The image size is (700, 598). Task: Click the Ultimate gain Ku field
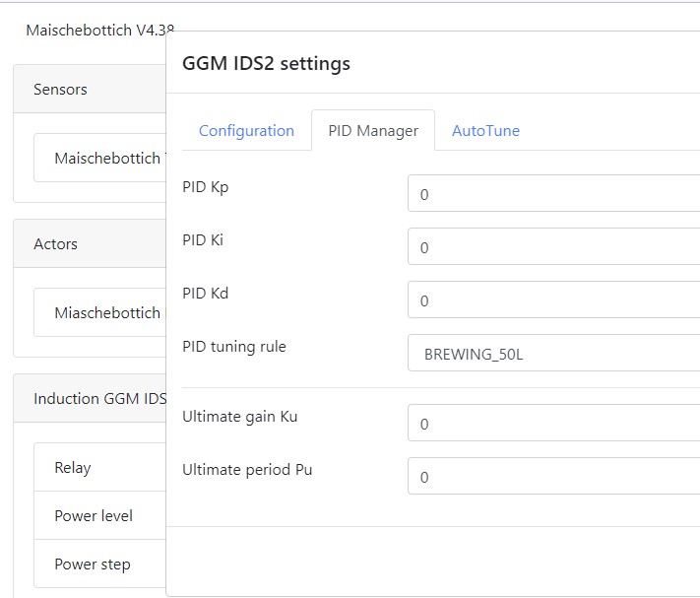(553, 424)
